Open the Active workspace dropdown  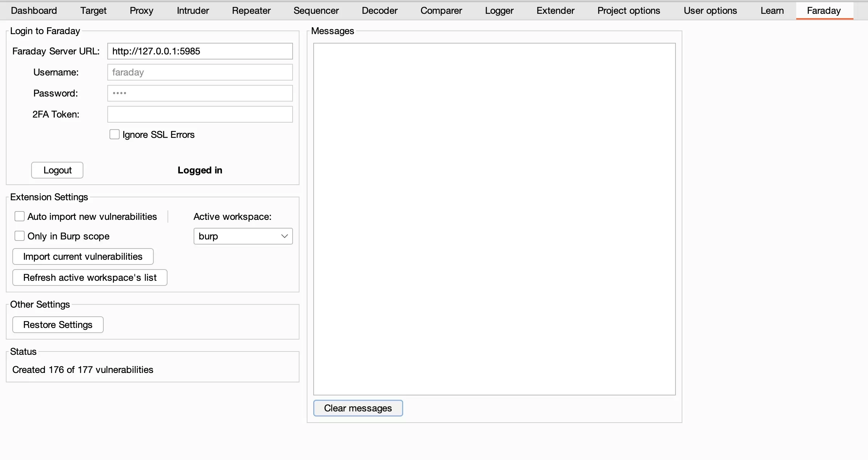coord(243,236)
